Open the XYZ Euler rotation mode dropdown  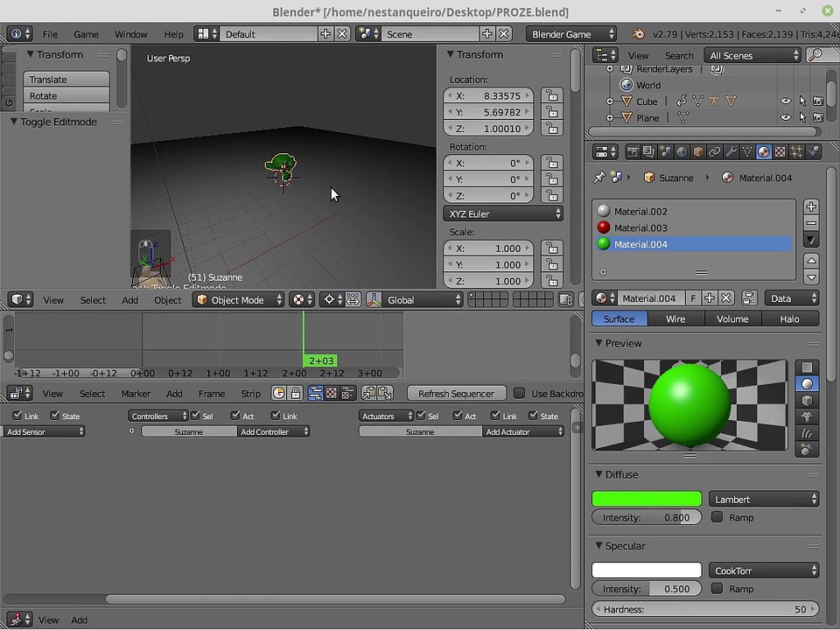click(503, 213)
